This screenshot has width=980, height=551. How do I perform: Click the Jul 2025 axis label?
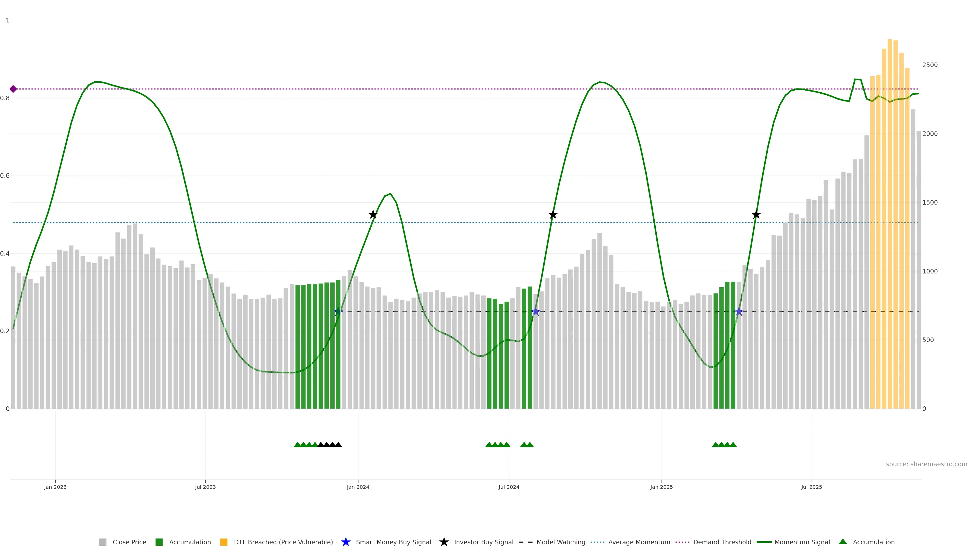[812, 487]
